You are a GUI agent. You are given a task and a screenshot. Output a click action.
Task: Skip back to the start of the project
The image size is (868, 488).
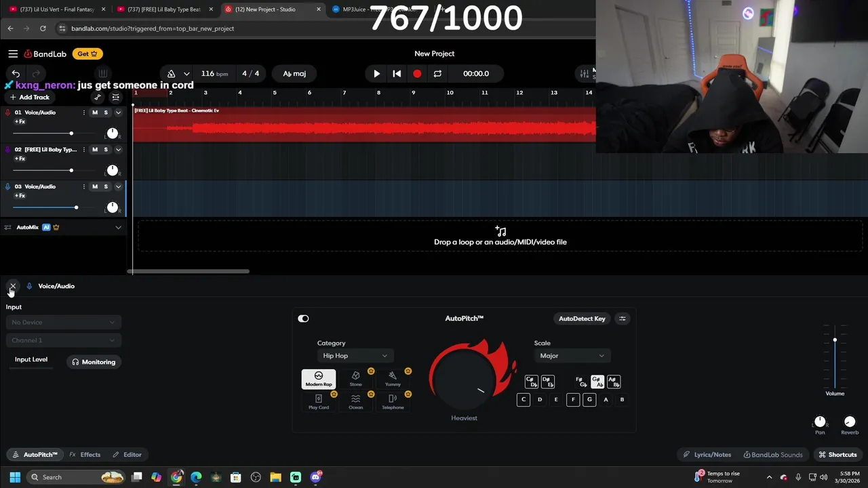(397, 73)
